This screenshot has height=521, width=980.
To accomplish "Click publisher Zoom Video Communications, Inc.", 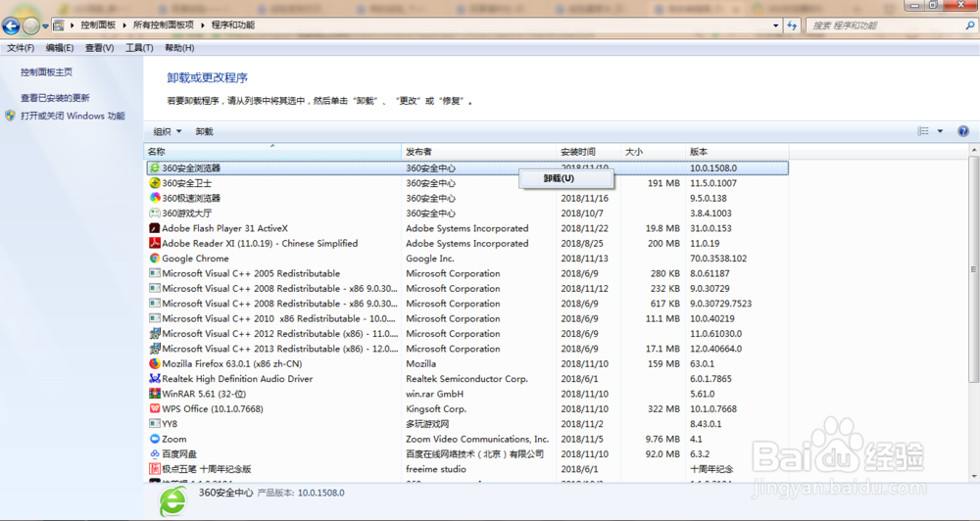I will point(477,439).
